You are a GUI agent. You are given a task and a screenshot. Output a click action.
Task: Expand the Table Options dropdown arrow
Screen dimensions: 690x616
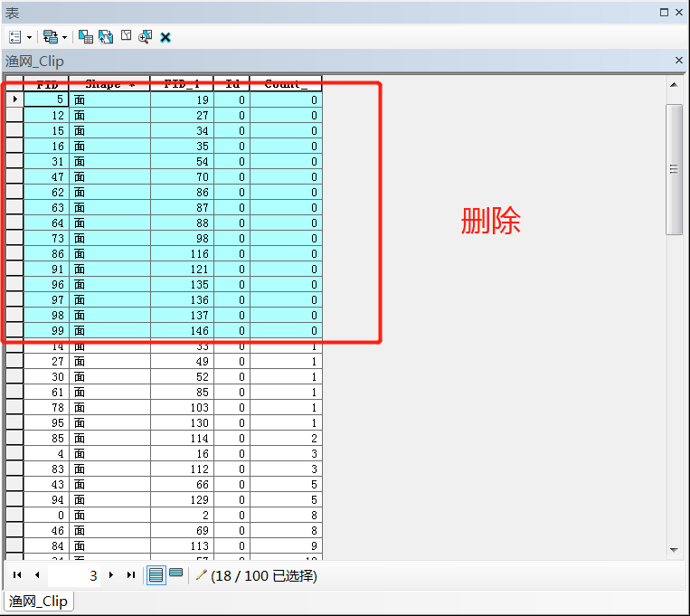point(29,38)
